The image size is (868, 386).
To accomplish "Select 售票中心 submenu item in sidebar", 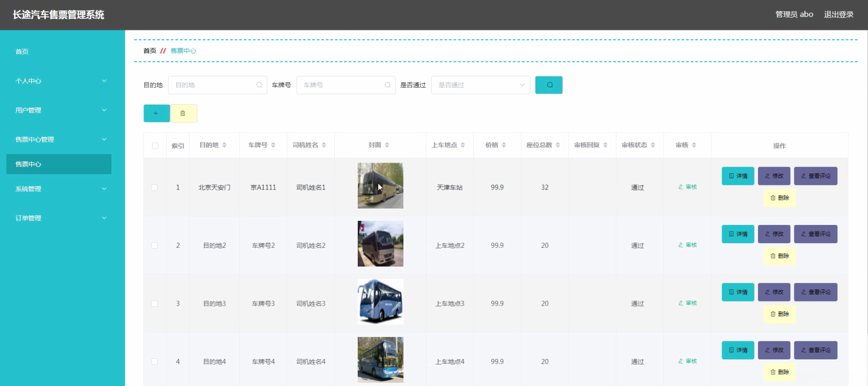I will [x=59, y=164].
